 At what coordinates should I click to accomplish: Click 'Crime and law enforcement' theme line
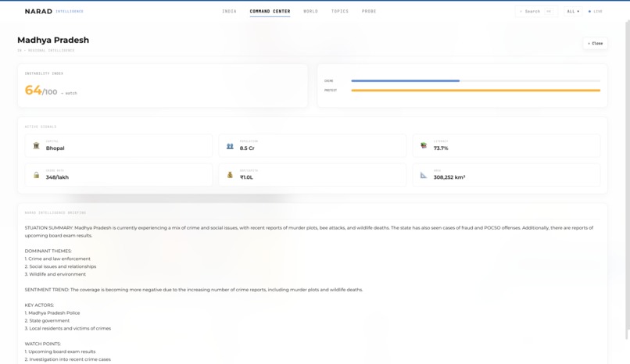[58, 259]
